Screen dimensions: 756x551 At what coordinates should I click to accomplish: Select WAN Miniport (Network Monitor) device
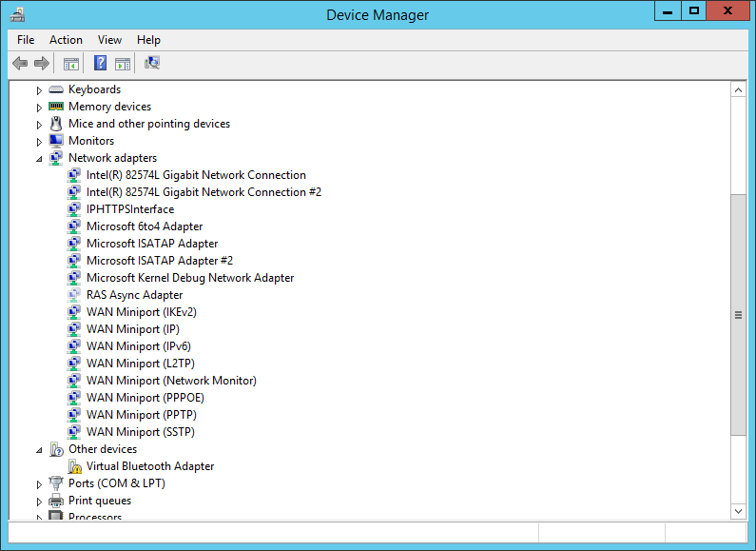tap(171, 381)
